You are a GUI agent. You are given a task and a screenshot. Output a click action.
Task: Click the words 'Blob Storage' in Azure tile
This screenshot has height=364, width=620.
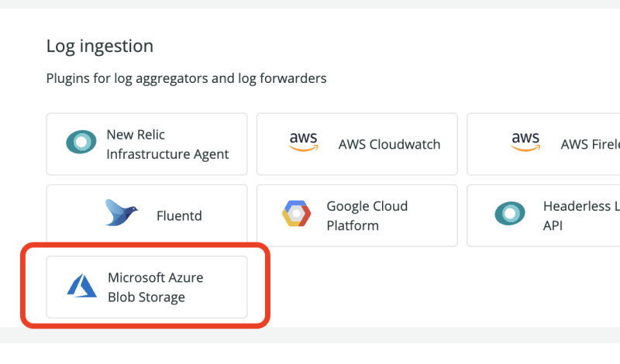tap(146, 297)
